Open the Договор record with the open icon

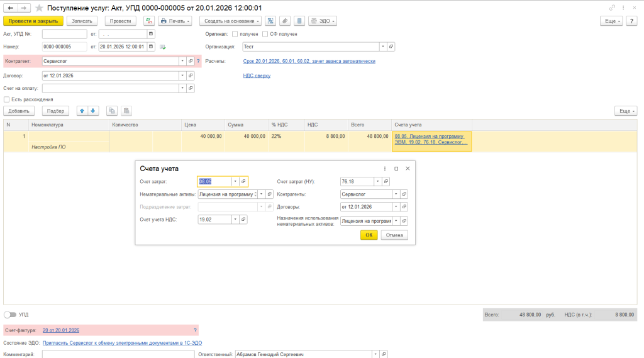pyautogui.click(x=191, y=76)
